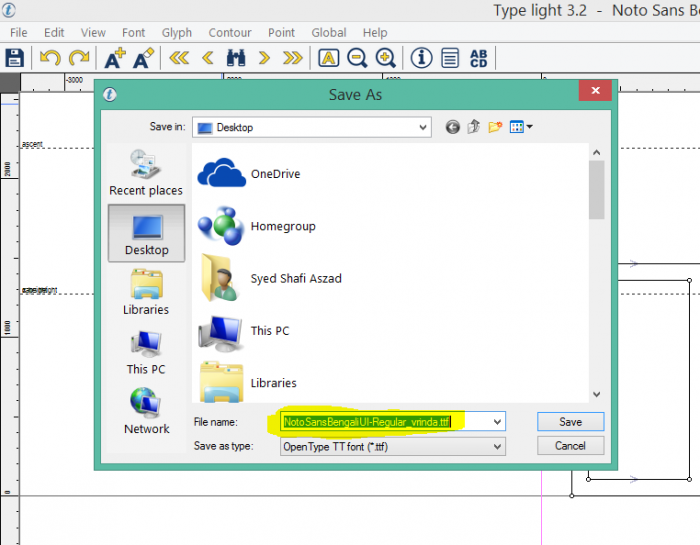This screenshot has height=545, width=700.
Task: Create a new folder icon in dialog
Action: click(495, 127)
